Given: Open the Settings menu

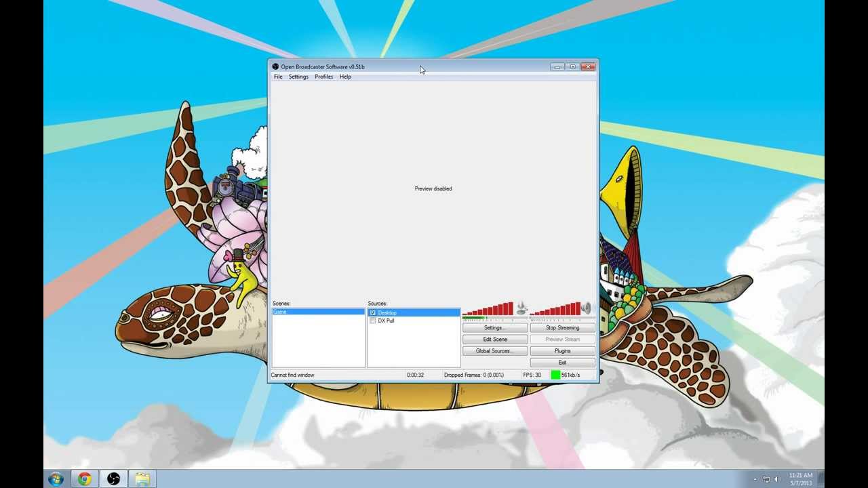Looking at the screenshot, I should pyautogui.click(x=298, y=77).
